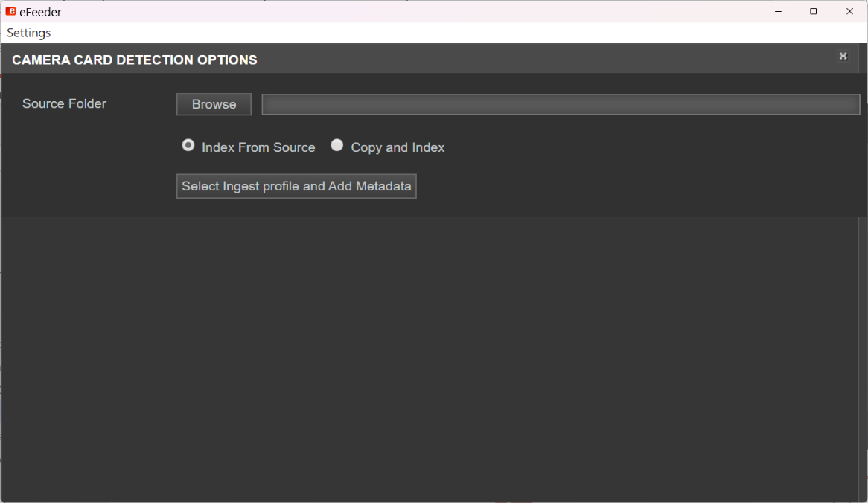Close the Camera Card Detection Options panel

click(843, 57)
